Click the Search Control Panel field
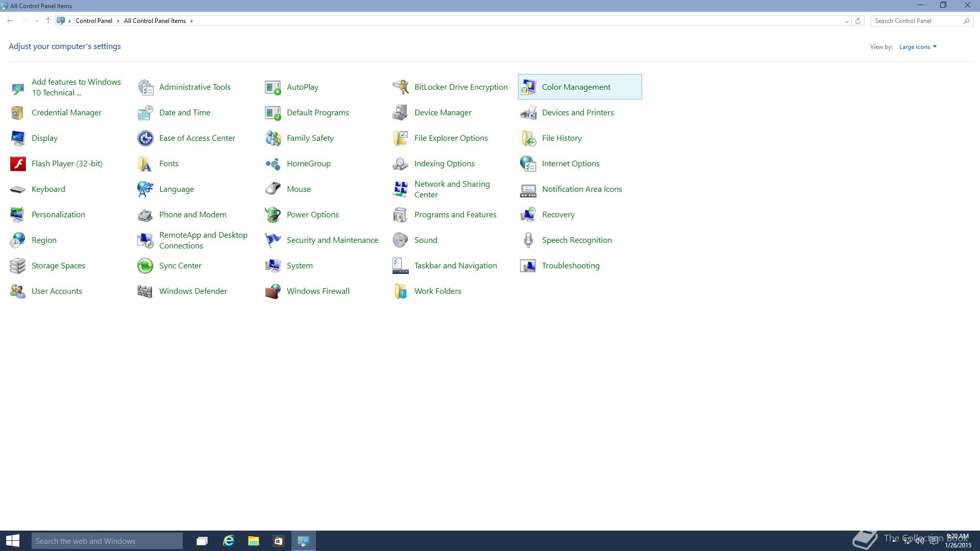This screenshot has width=980, height=551. (x=921, y=21)
